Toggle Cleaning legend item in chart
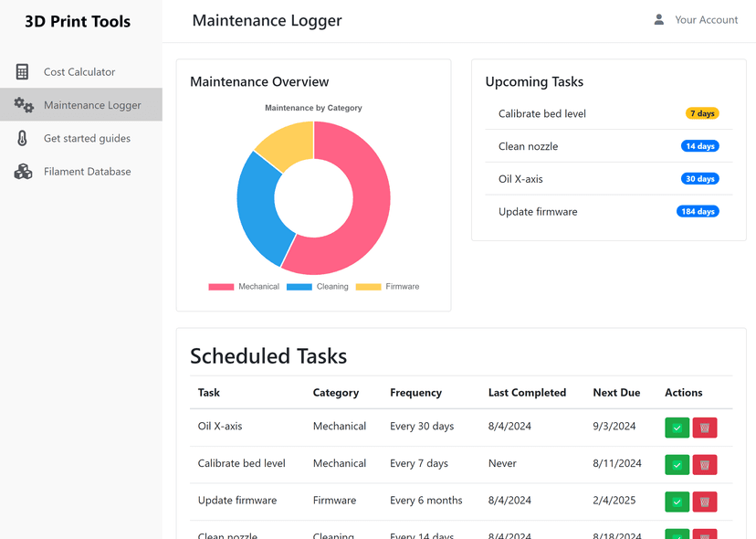The width and height of the screenshot is (756, 539). (x=317, y=287)
